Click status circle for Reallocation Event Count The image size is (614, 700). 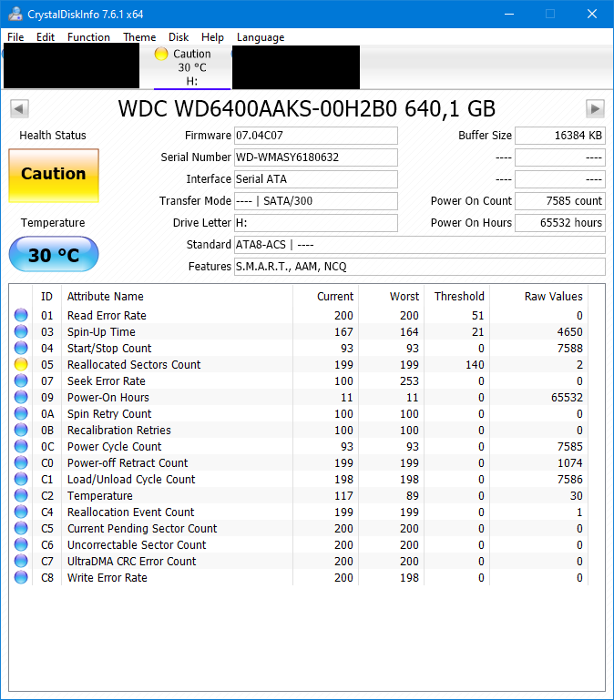(21, 512)
